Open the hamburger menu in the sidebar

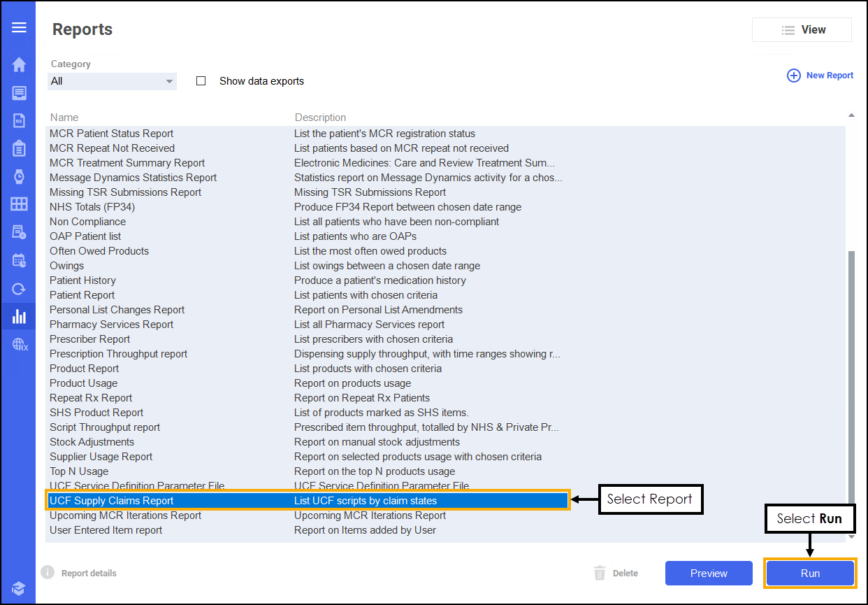[19, 27]
